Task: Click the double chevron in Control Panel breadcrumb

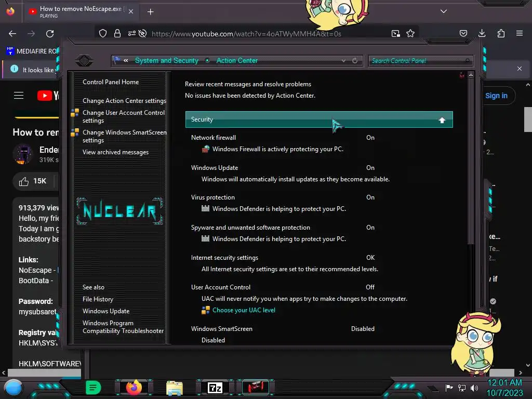Action: pyautogui.click(x=126, y=60)
